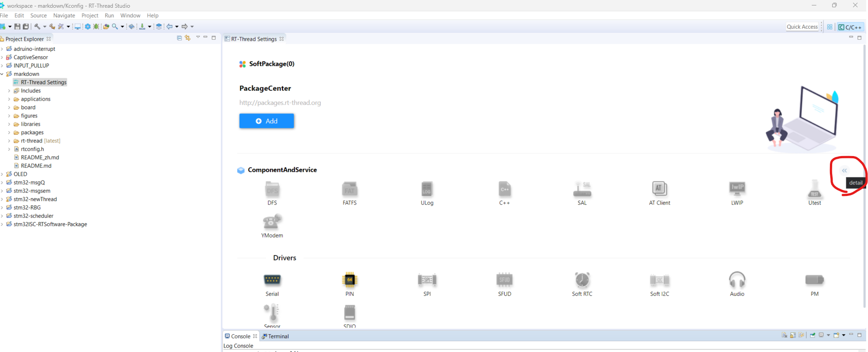
Task: Open README.md in the project explorer
Action: click(x=36, y=166)
